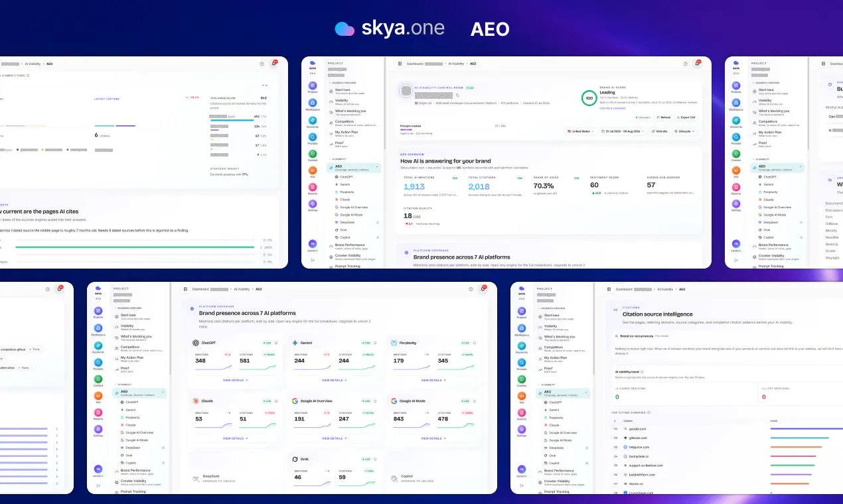Click the Brand AI Score 100 ring

pyautogui.click(x=589, y=98)
